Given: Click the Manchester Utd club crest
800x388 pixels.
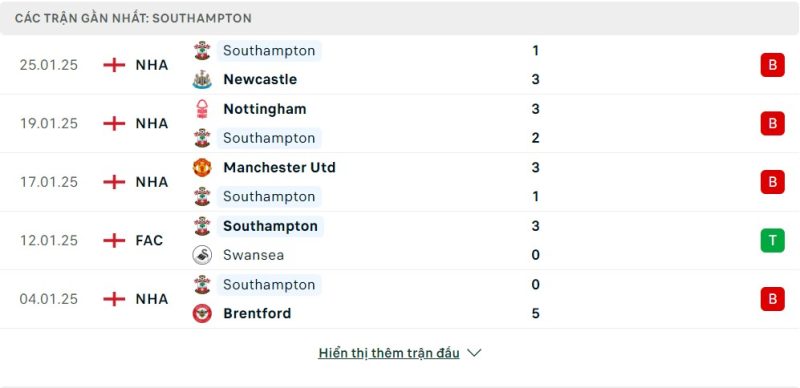Looking at the screenshot, I should pyautogui.click(x=202, y=167).
